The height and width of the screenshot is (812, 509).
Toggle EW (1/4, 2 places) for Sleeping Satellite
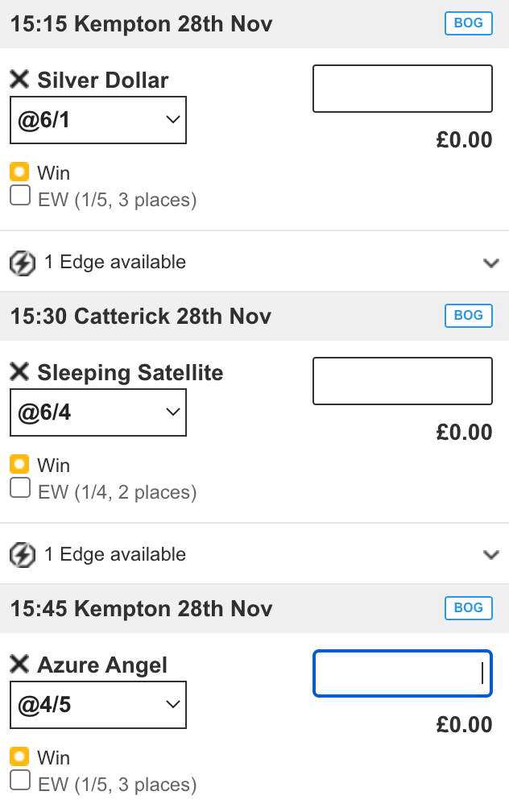19,487
